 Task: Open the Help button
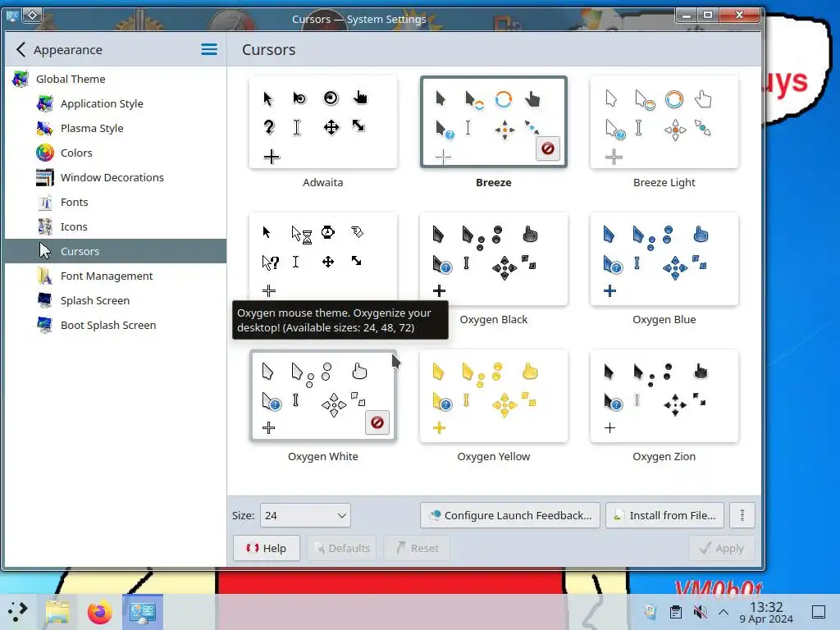pos(267,548)
